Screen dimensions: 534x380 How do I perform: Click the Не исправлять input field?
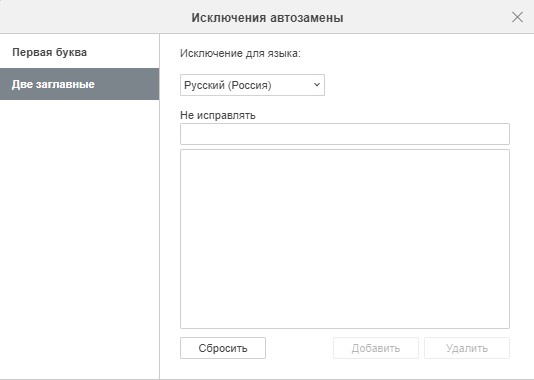click(x=345, y=134)
